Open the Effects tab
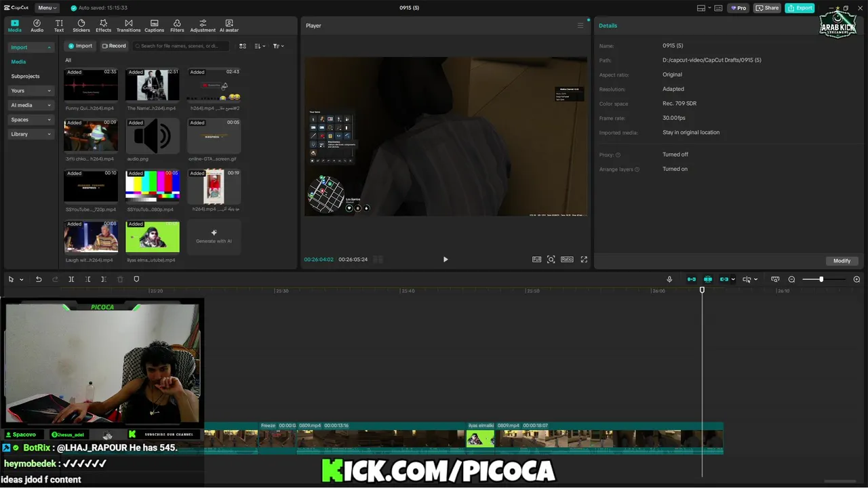The image size is (868, 488). (103, 26)
